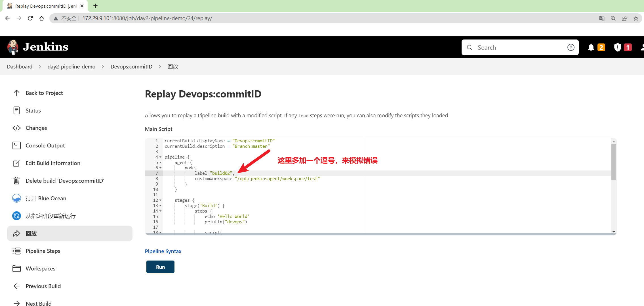Click the Delete build trash icon

[x=16, y=181]
